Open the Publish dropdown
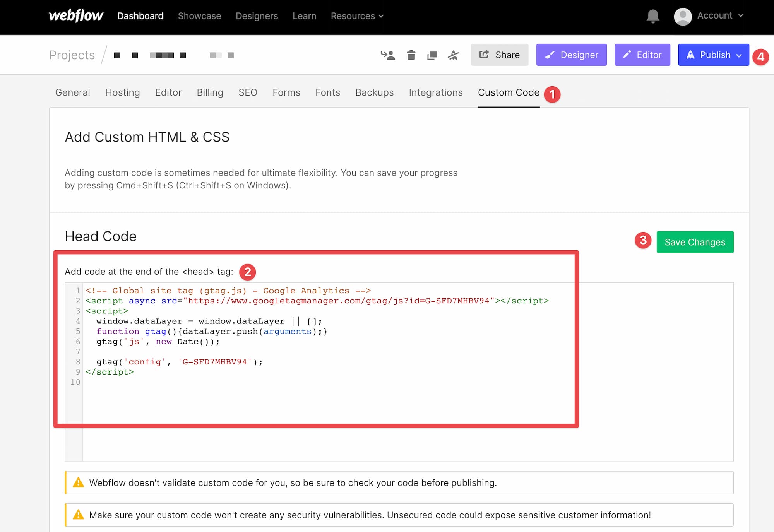 [713, 55]
